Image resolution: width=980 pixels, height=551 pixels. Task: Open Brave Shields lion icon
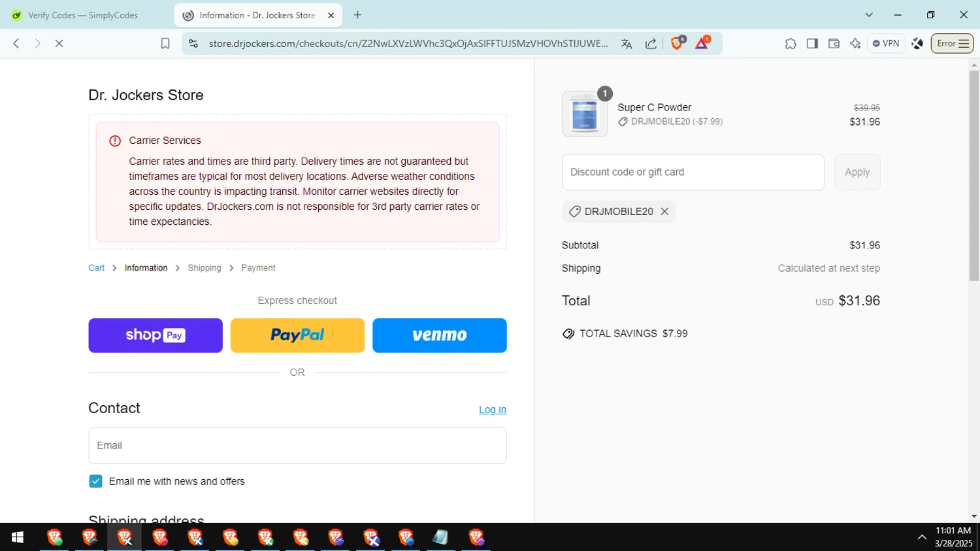tap(678, 43)
